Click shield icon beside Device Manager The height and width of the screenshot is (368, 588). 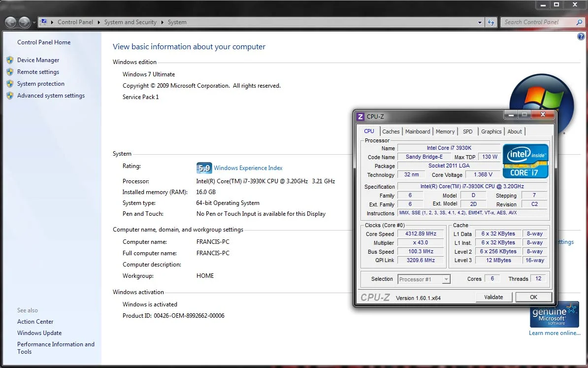10,60
